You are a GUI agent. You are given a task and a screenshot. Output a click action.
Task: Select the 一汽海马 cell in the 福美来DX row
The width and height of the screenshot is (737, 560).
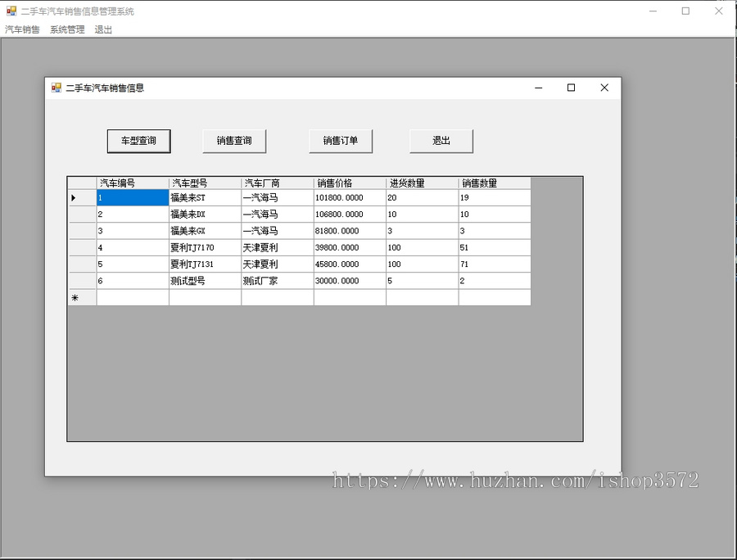click(278, 215)
